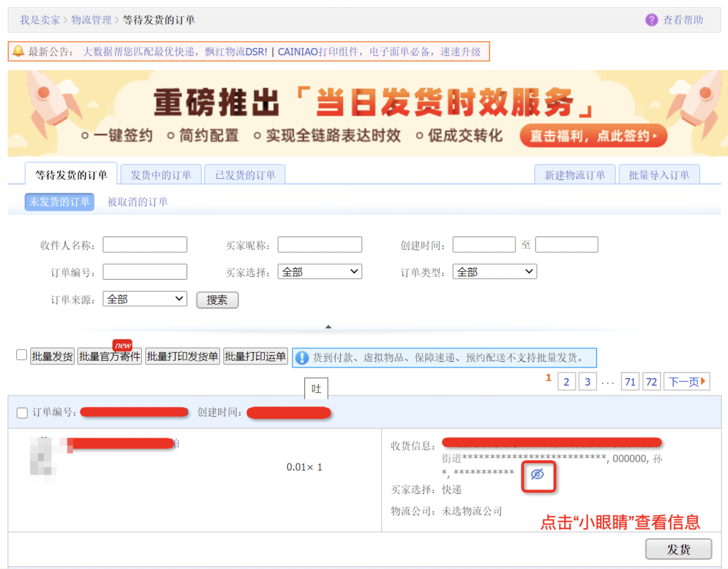Tick the select-all checkbox beside 批量发货
This screenshot has width=728, height=569.
tap(21, 355)
